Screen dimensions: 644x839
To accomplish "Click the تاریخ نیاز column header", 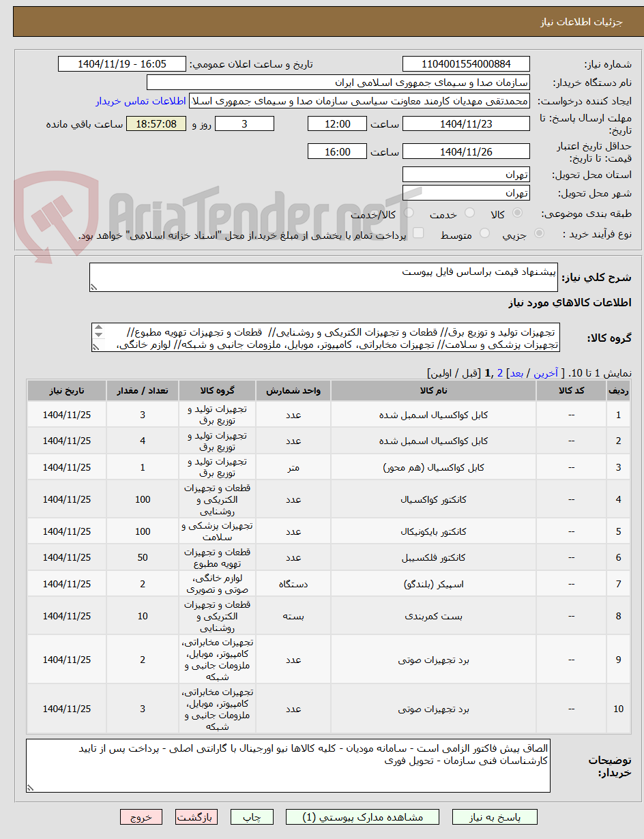I will [66, 390].
